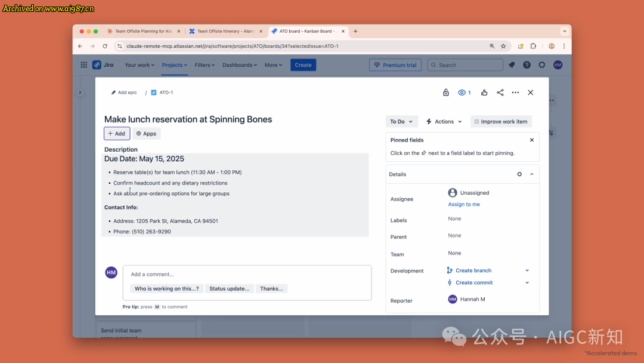Viewport: 644px width, 363px height.
Task: Open the Filters menu
Action: coord(205,65)
